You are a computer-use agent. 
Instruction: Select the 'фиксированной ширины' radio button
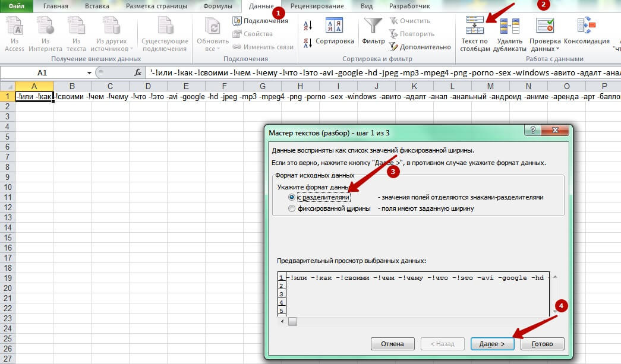click(291, 208)
